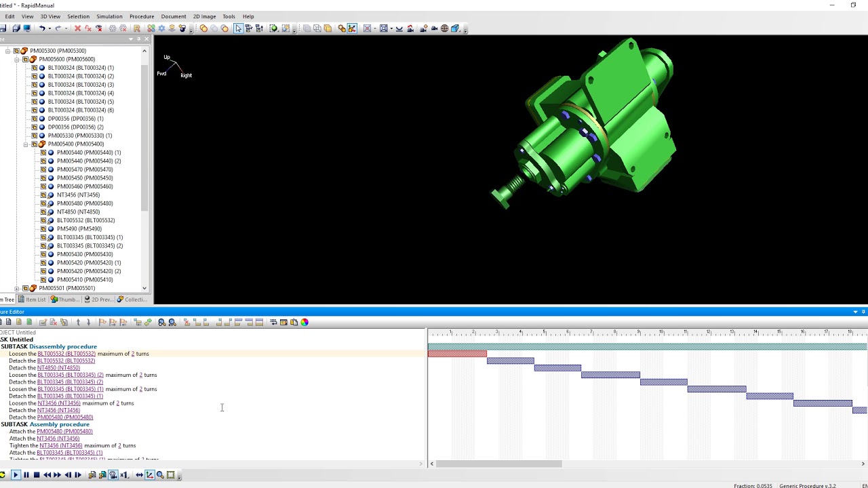Click the Gantt chart horizontal scrollbar thumb
868x488 pixels.
(x=499, y=464)
